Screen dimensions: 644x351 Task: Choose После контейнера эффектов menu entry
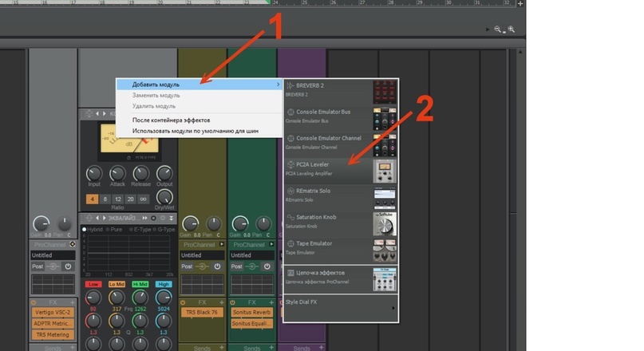(171, 120)
